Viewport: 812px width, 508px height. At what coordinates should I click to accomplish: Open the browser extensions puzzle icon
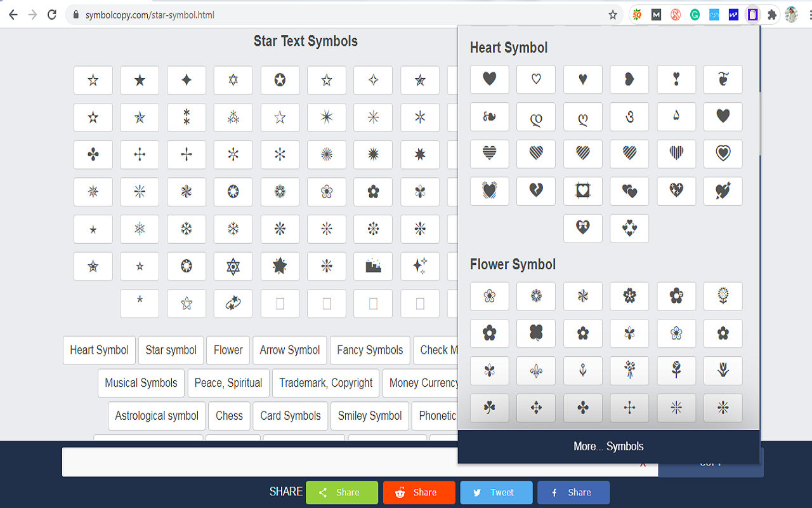point(772,14)
